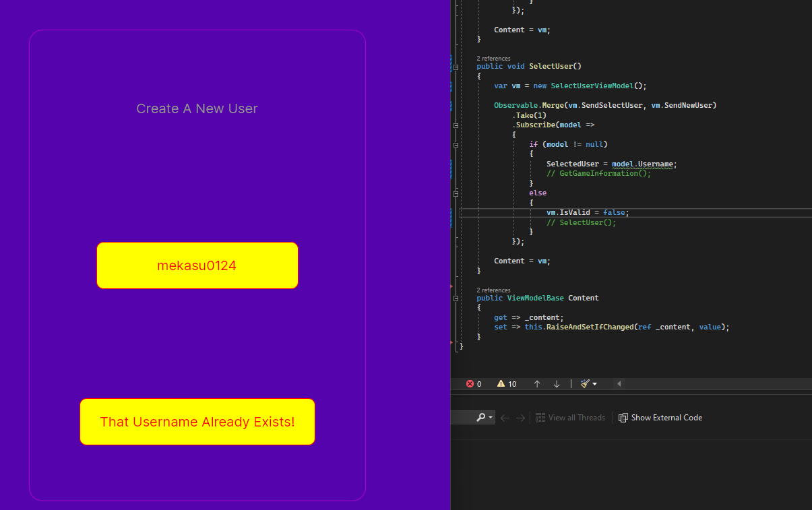Click the search magnifier icon in debug toolbar
This screenshot has width=812, height=510.
[480, 418]
